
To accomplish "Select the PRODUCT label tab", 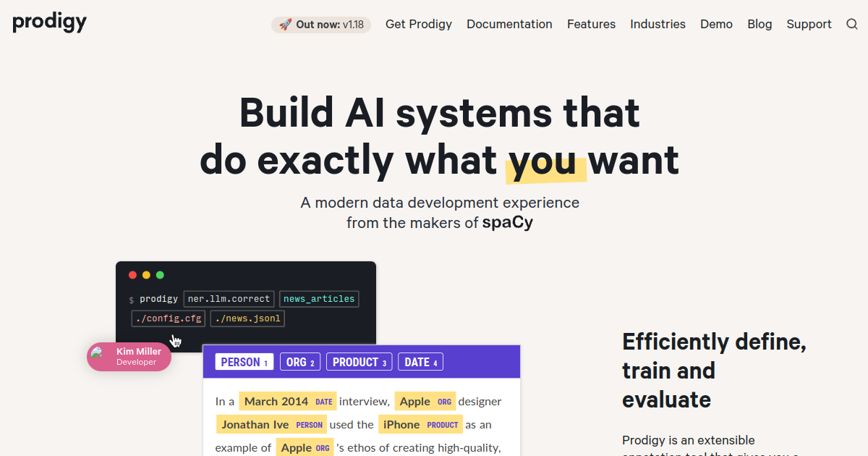I will [x=359, y=362].
